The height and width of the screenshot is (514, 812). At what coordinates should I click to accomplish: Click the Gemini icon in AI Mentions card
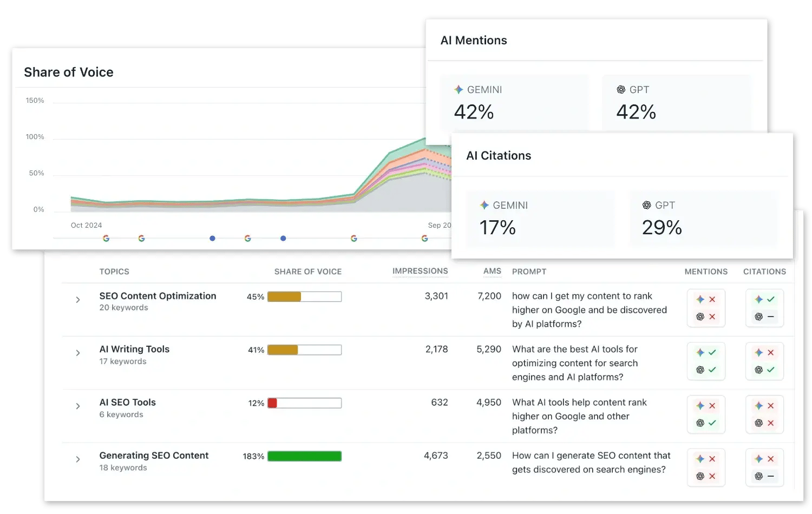click(x=459, y=90)
